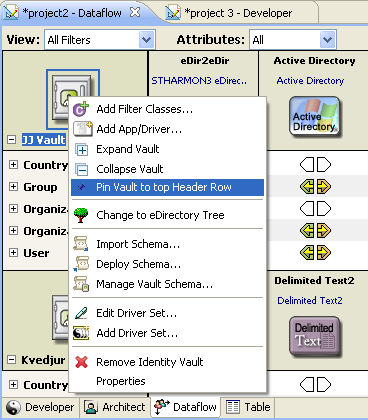
Task: Click the Deploy Schema scroll icon
Action: tap(81, 264)
